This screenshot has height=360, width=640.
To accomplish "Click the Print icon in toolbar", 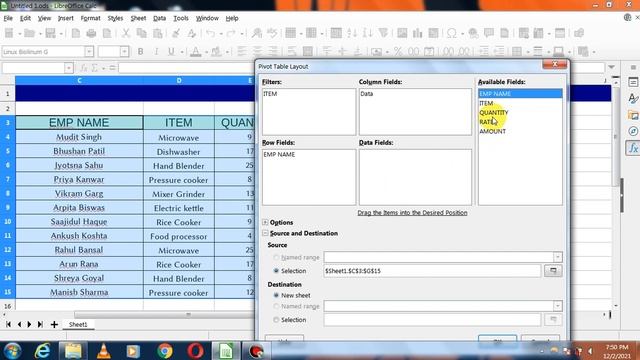I will [91, 33].
